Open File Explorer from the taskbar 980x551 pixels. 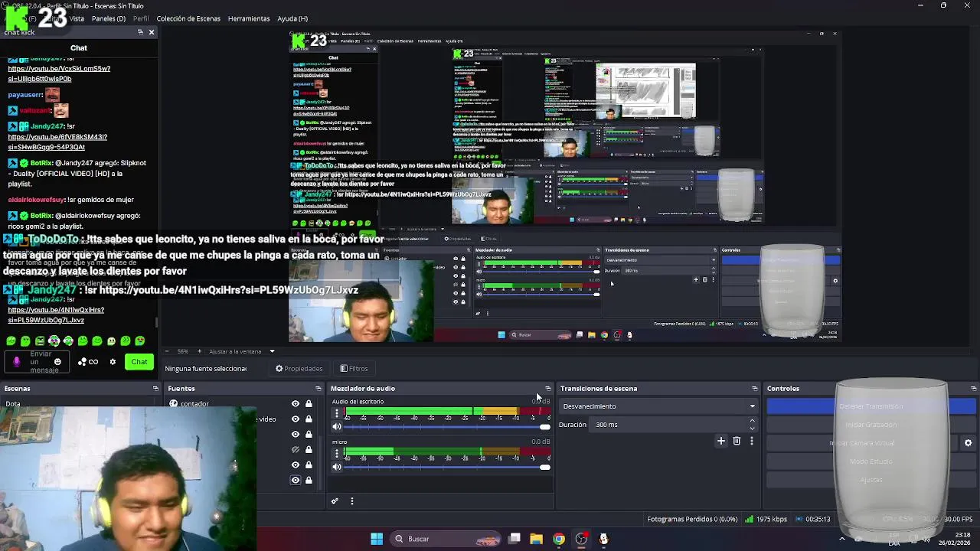tap(536, 539)
